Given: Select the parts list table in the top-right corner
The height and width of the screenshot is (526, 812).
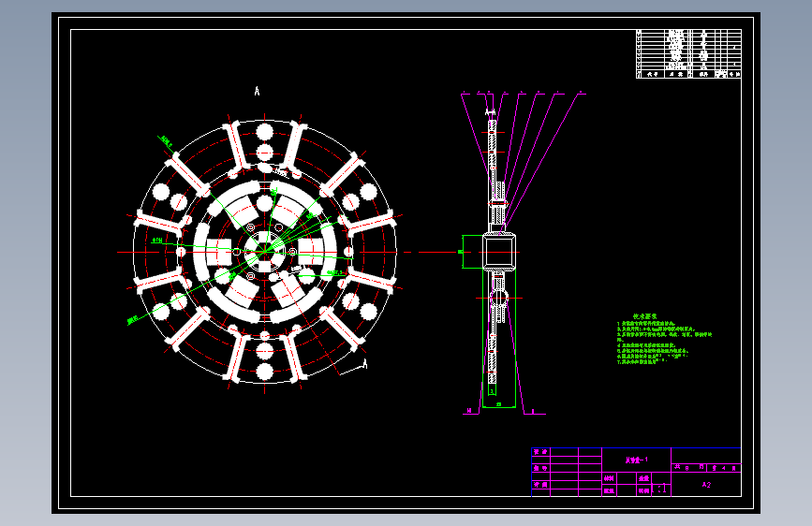Looking at the screenshot, I should [x=688, y=54].
